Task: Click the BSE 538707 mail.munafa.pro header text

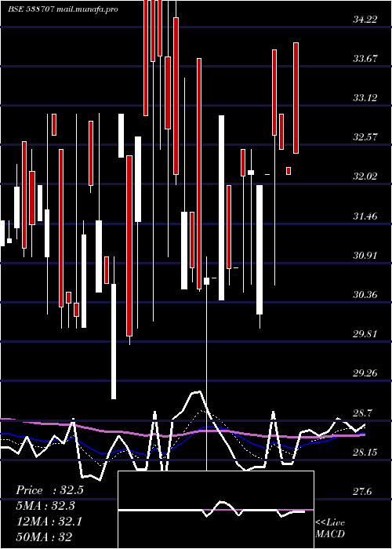Action: [63, 9]
